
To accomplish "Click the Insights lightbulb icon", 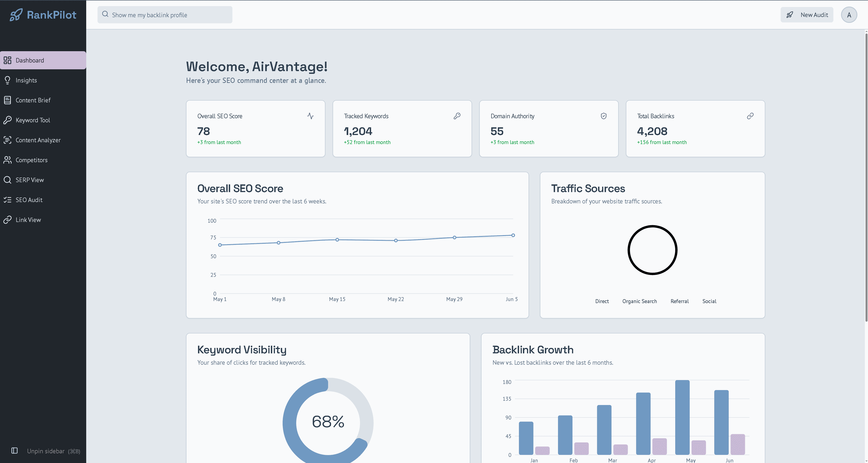I will click(x=7, y=80).
